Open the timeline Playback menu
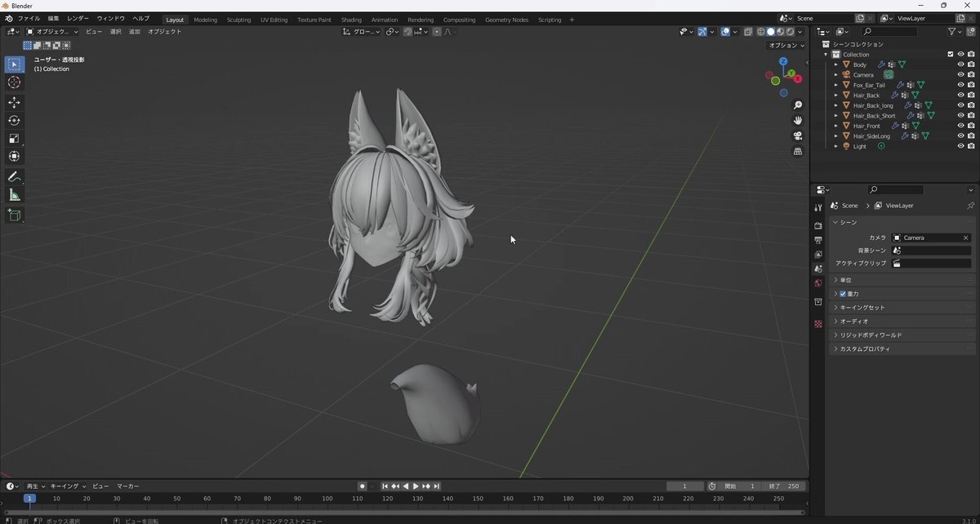 35,486
